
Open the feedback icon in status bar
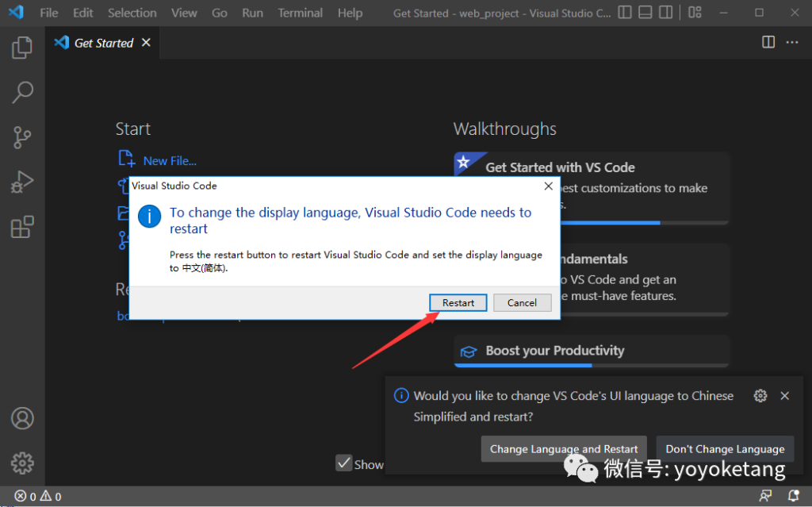(765, 496)
